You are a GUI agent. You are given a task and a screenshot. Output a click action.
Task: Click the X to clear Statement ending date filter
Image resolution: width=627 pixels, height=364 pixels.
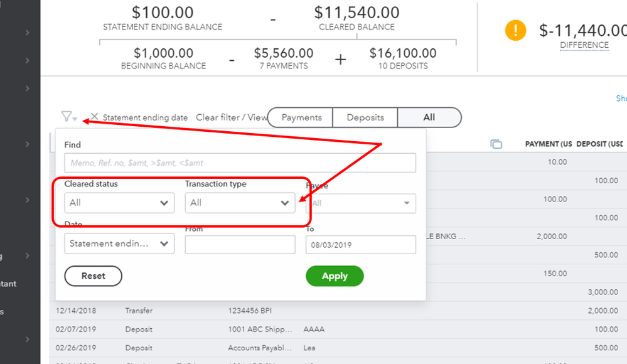pyautogui.click(x=94, y=117)
